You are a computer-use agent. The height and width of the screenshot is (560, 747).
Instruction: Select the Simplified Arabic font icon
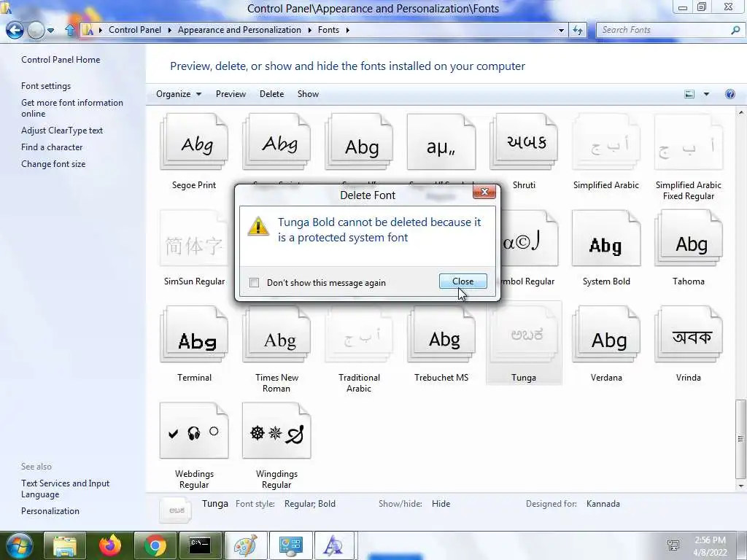[x=606, y=142]
